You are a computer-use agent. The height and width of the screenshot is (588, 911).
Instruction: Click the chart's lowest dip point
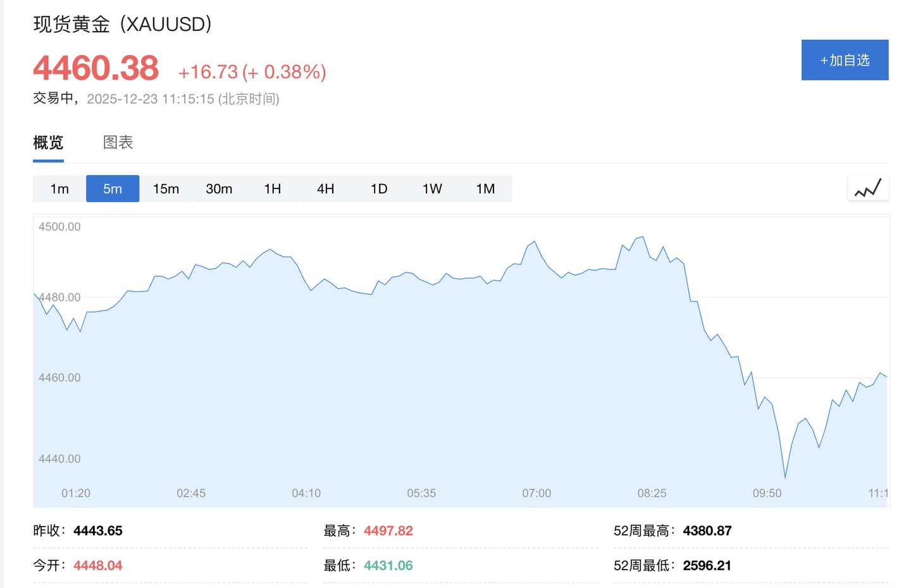tap(785, 477)
